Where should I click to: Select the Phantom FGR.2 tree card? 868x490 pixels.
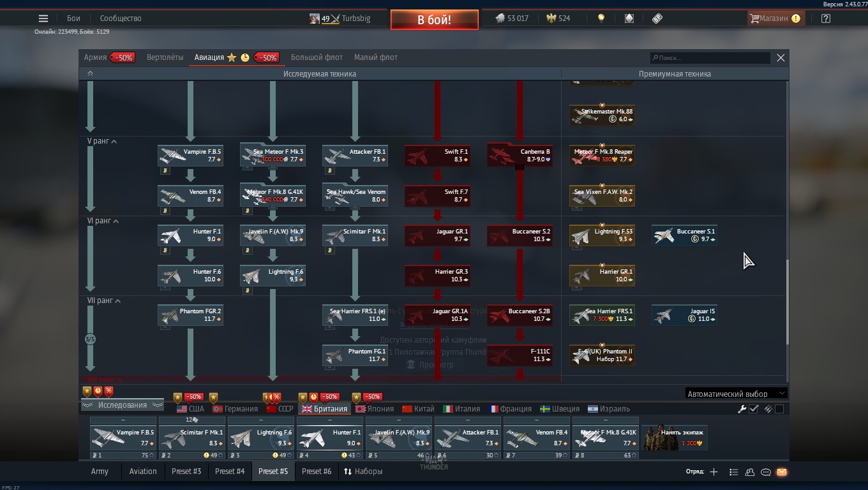[x=190, y=315]
